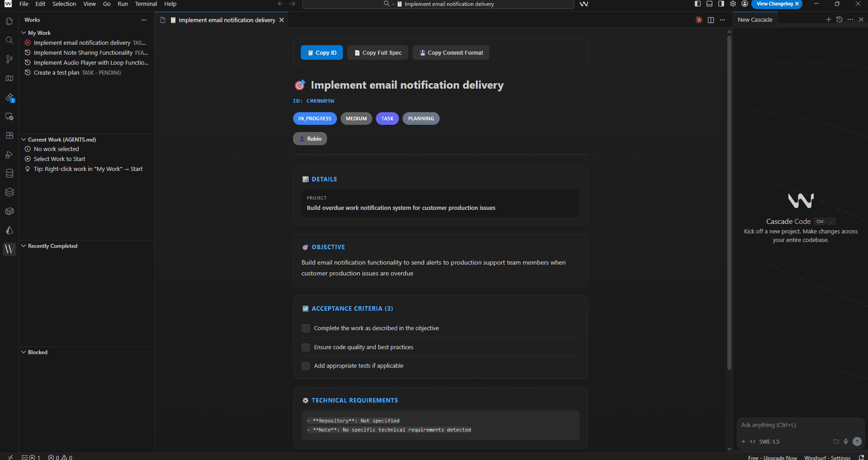Viewport: 868px width, 460px height.
Task: Click the Copy Commit Format button
Action: point(451,53)
